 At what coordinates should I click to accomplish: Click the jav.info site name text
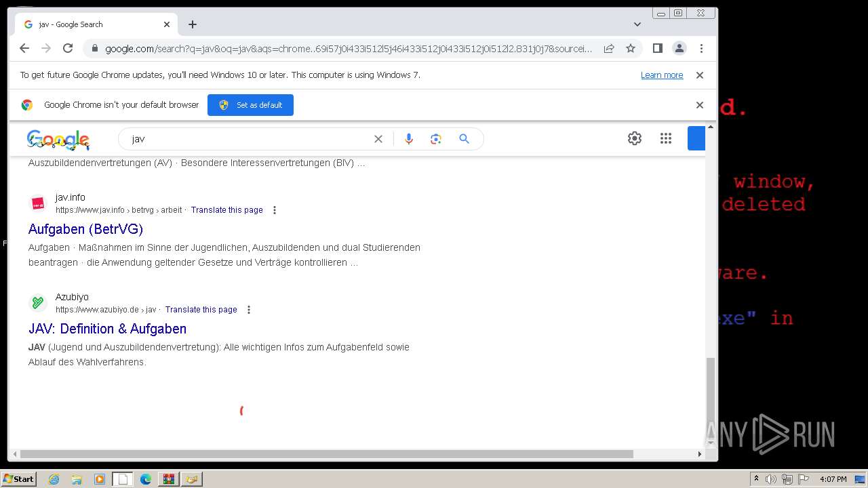(x=71, y=197)
